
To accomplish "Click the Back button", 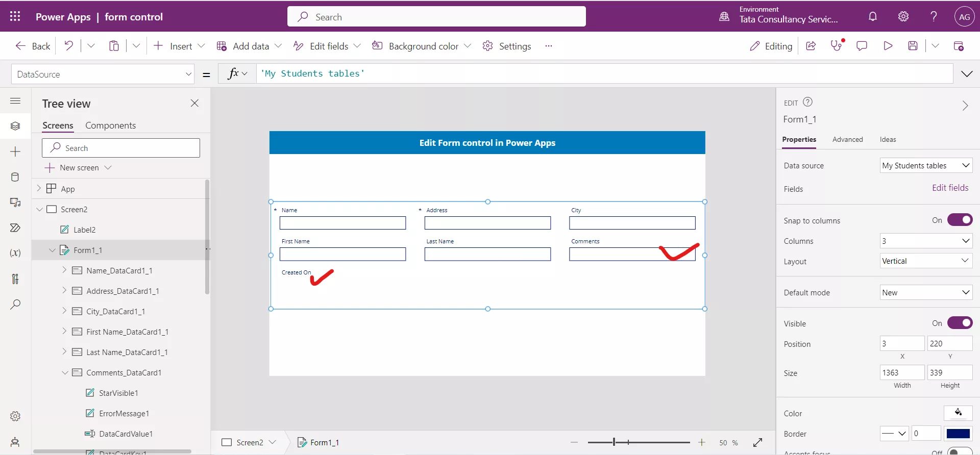I will pyautogui.click(x=33, y=46).
